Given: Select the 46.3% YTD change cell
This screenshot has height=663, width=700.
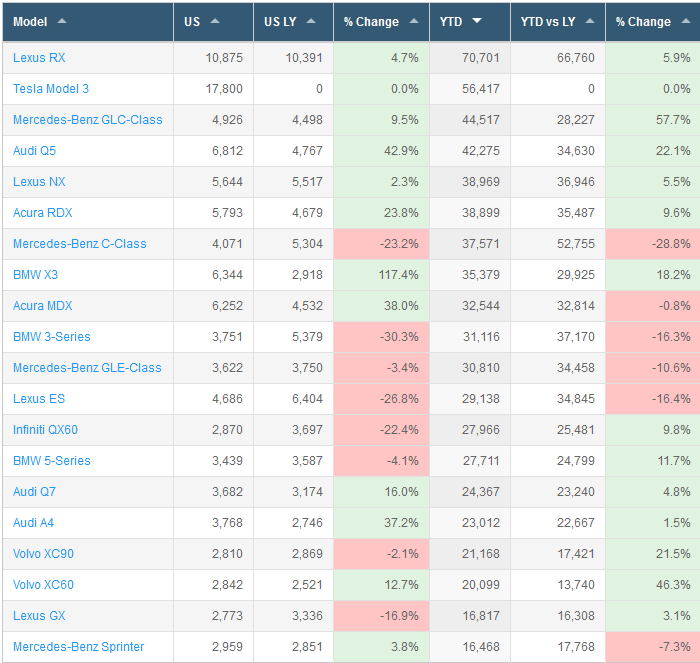Looking at the screenshot, I should tap(653, 585).
